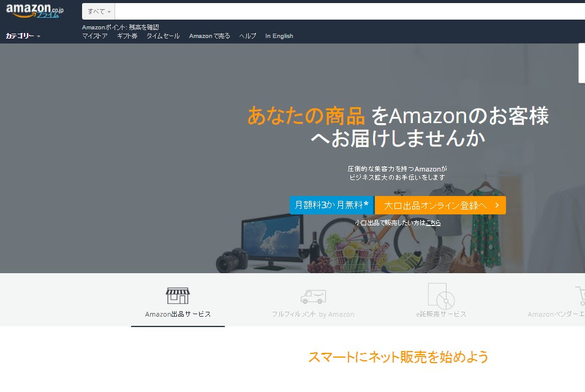The height and width of the screenshot is (392, 585).
Task: Expand the カテゴリー menu
Action: pos(23,36)
